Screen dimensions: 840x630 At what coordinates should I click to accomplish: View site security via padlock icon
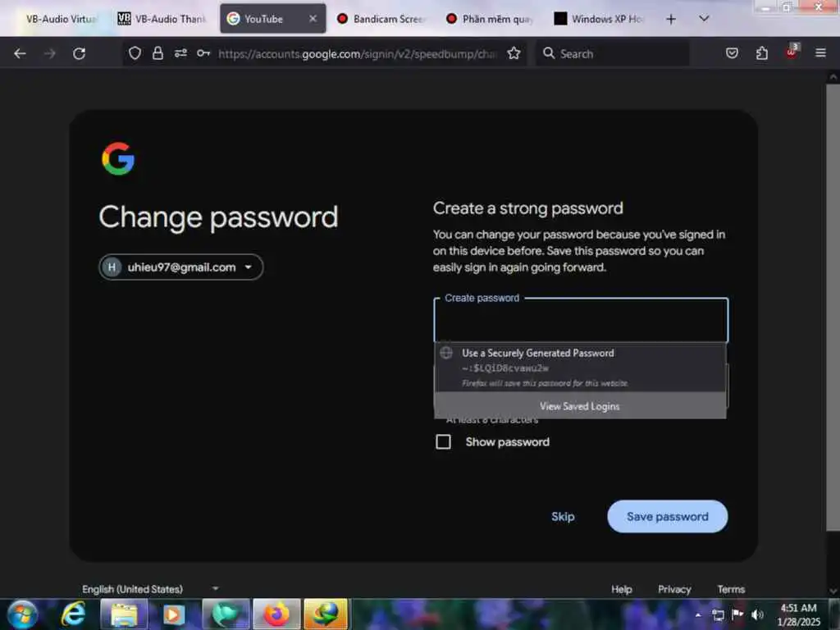157,53
